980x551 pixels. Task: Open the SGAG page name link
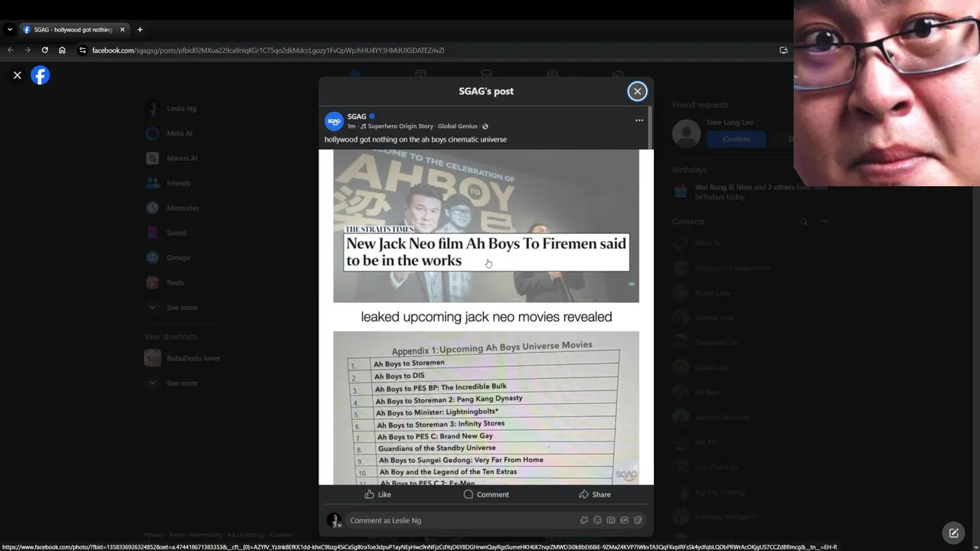tap(357, 116)
